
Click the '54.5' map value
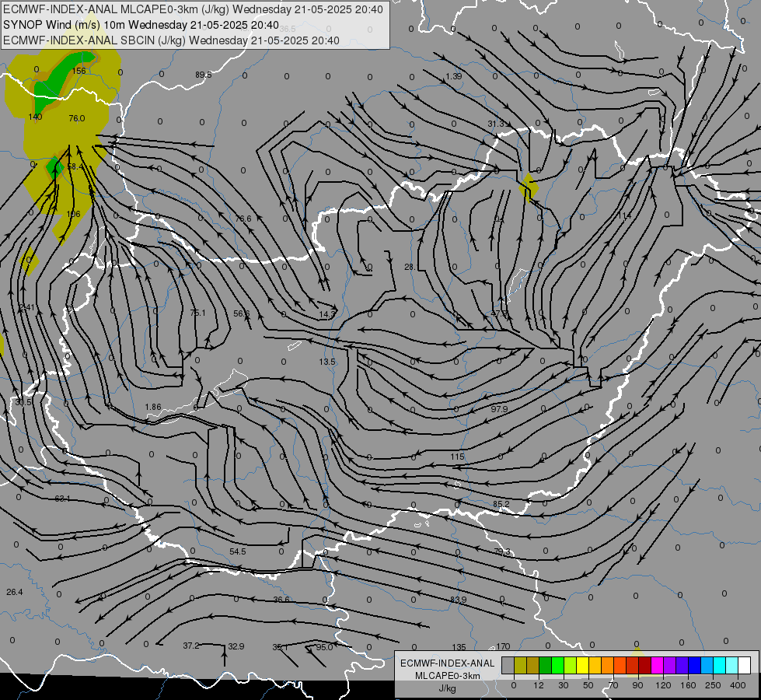pyautogui.click(x=238, y=552)
